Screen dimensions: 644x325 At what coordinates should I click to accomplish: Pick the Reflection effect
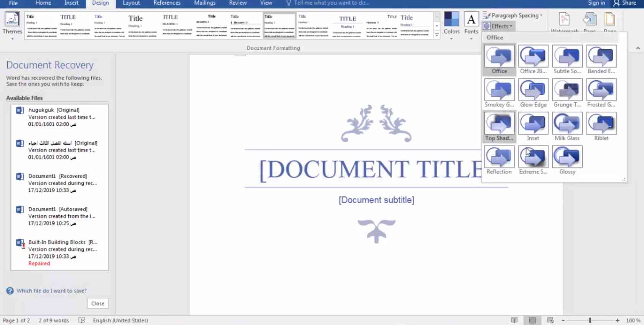pyautogui.click(x=499, y=160)
